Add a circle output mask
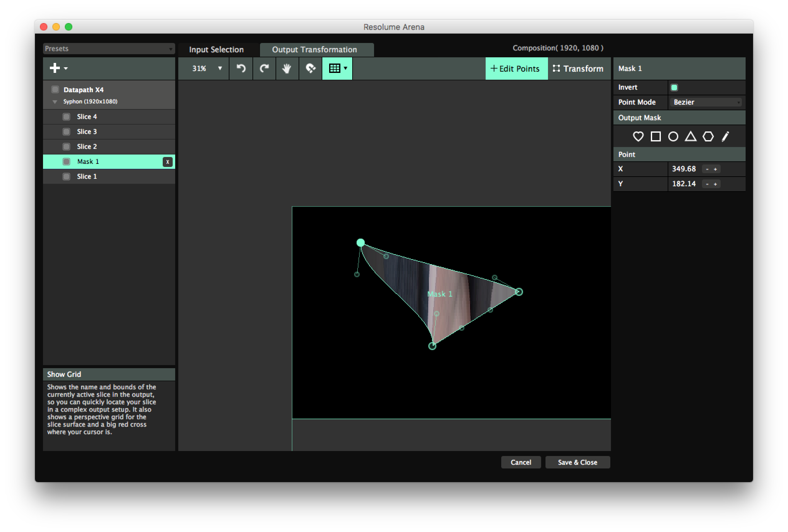The width and height of the screenshot is (788, 532). pyautogui.click(x=673, y=136)
